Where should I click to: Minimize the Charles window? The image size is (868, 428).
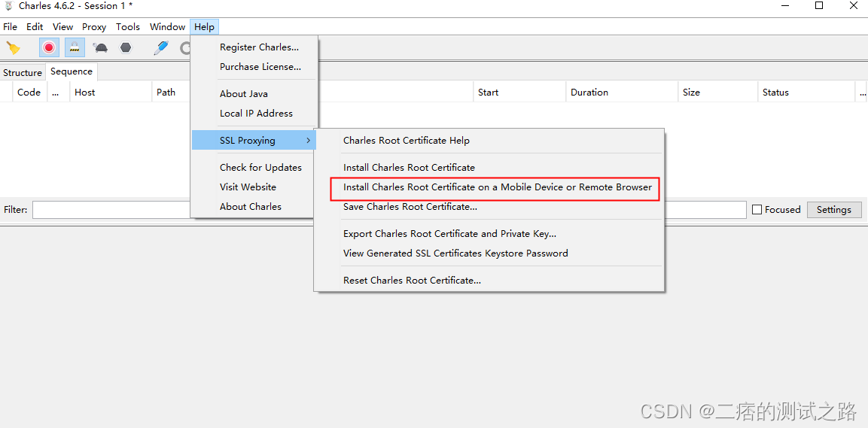tap(787, 6)
